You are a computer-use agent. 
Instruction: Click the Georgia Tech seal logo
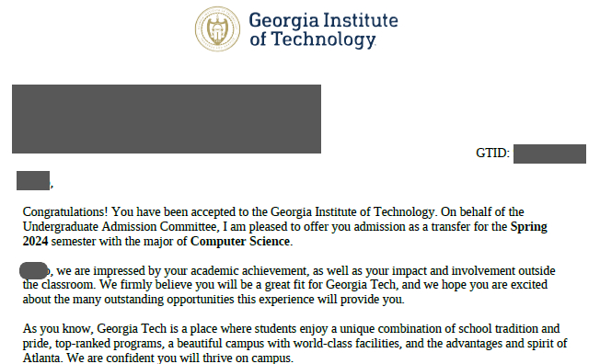[217, 29]
